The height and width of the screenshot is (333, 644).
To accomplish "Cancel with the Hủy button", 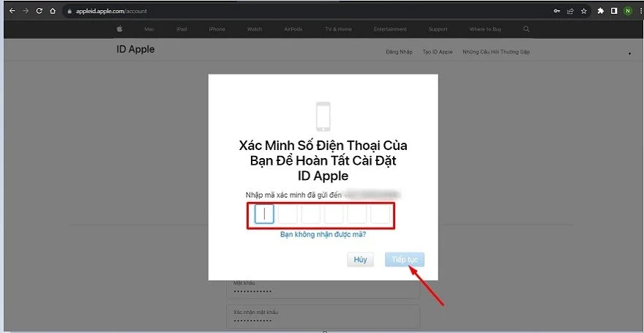I will pos(360,260).
